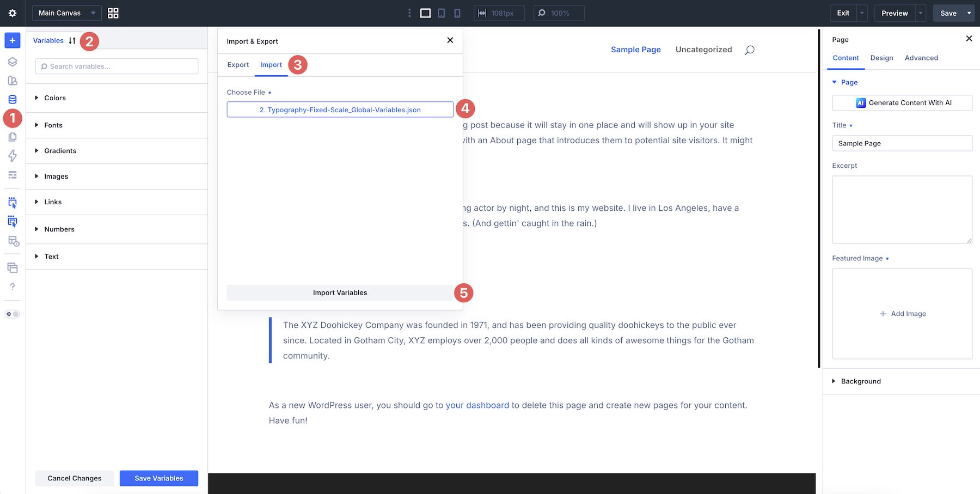The image size is (980, 494).
Task: Click the three-dot more options in top bar
Action: (409, 13)
